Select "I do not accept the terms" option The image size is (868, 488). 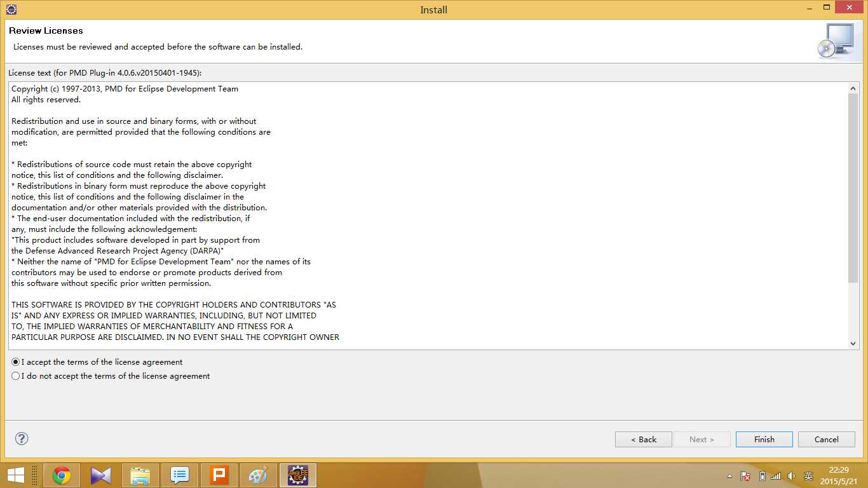click(x=111, y=376)
